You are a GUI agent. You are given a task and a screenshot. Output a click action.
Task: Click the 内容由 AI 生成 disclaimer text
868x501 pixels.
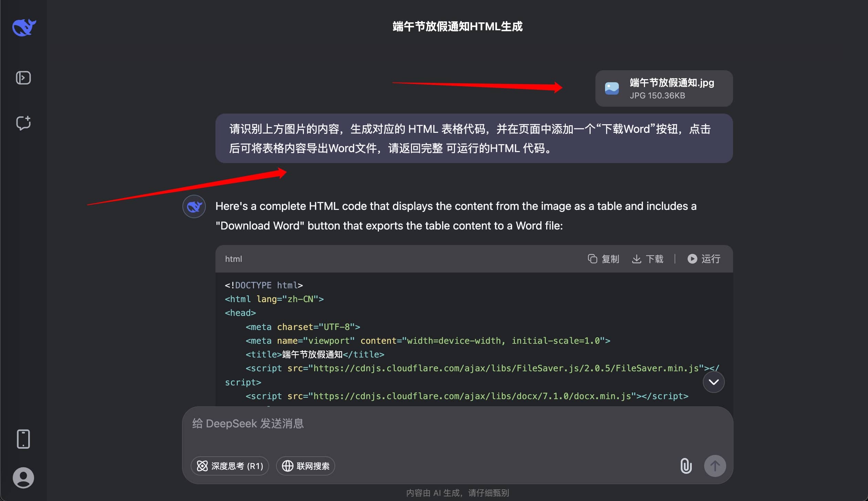point(457,493)
